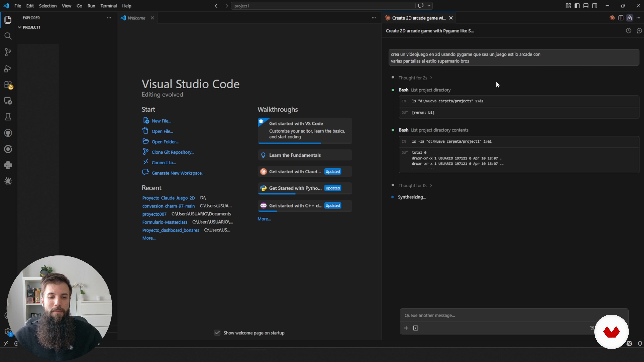Close the Create 2D arcade game tab
Viewport: 644px width, 362px height.
coord(451,18)
